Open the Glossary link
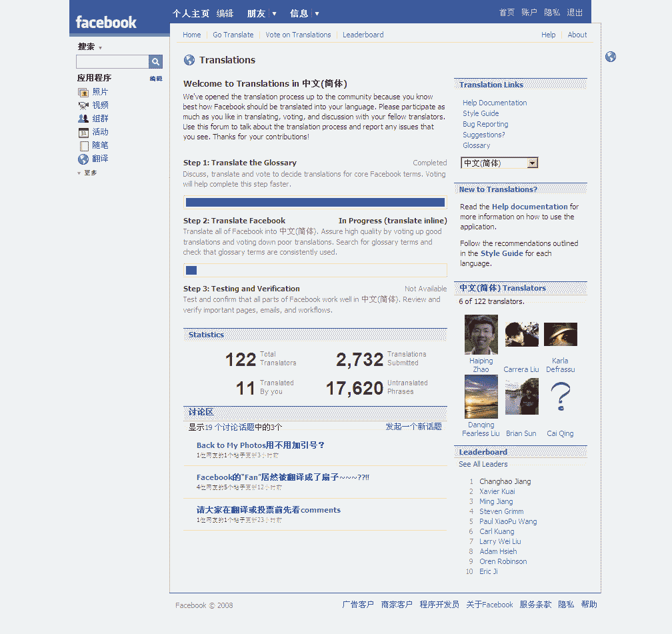Viewport: 672px width, 634px height. point(477,146)
